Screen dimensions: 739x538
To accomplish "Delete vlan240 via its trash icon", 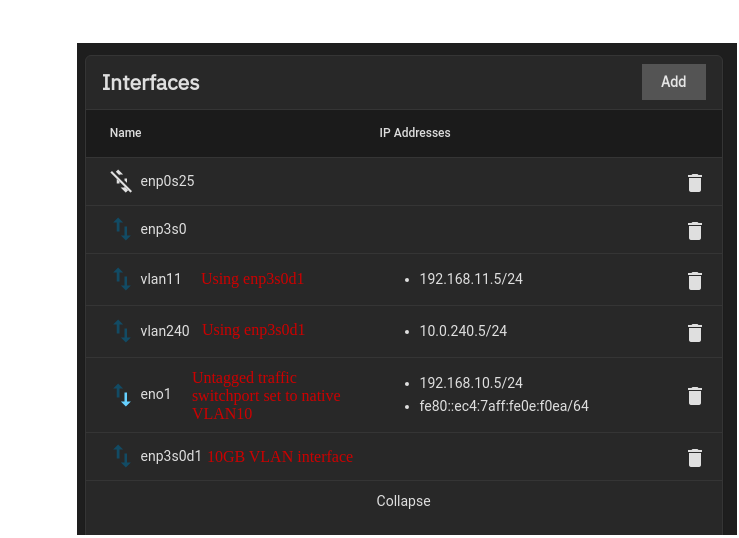I will click(695, 333).
